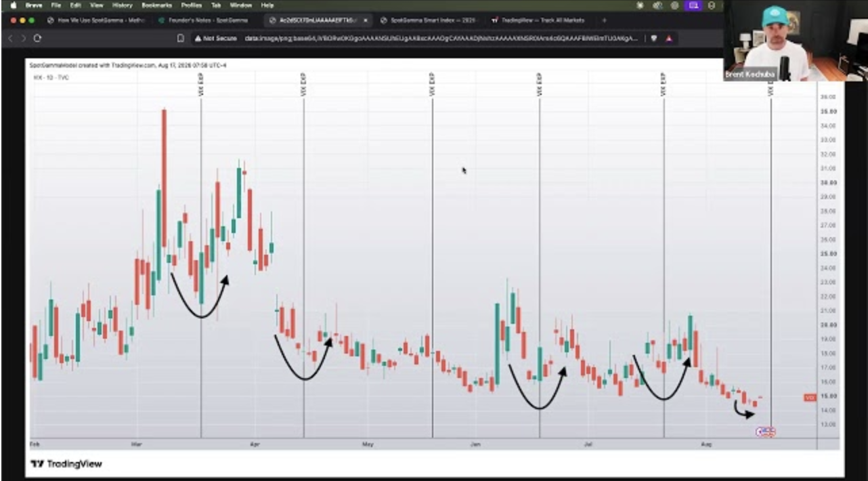
Task: Open the Brave application menu
Action: click(x=34, y=5)
